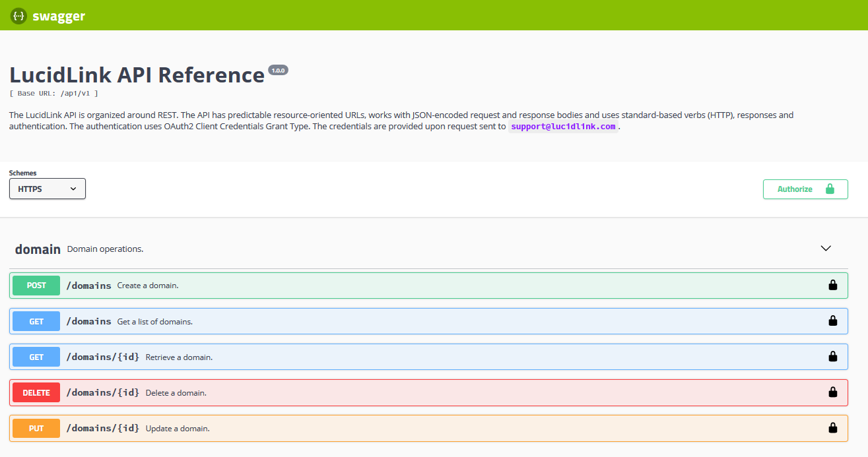Click the Swagger logo icon
The width and height of the screenshot is (868, 457).
point(18,16)
